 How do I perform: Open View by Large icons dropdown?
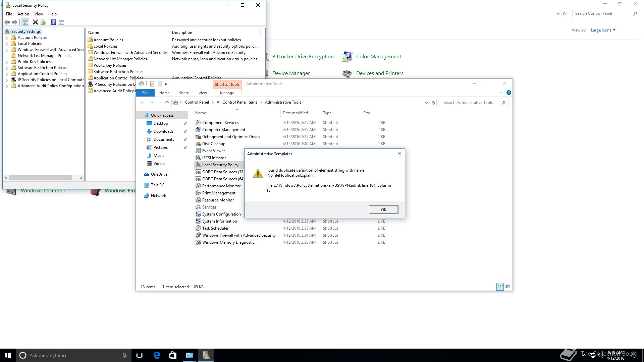click(x=603, y=30)
